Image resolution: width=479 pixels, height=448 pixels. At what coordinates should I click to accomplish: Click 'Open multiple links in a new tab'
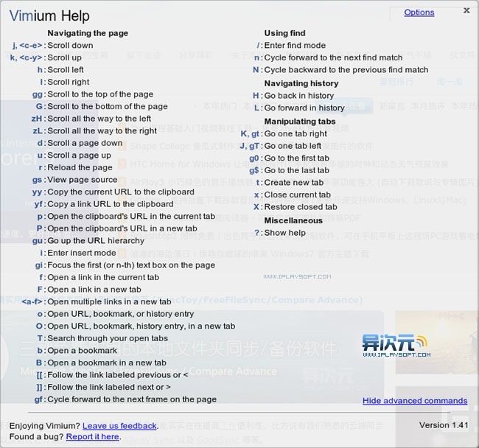(109, 302)
